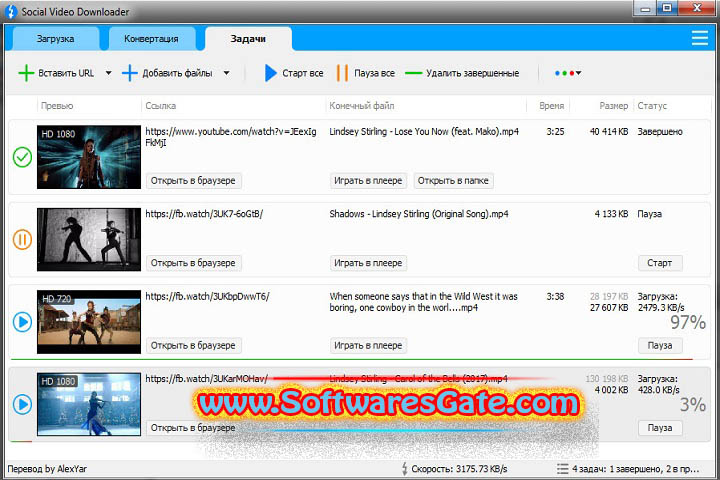Viewport: 720px width, 480px height.
Task: Click the 97% progress percentage
Action: (688, 322)
